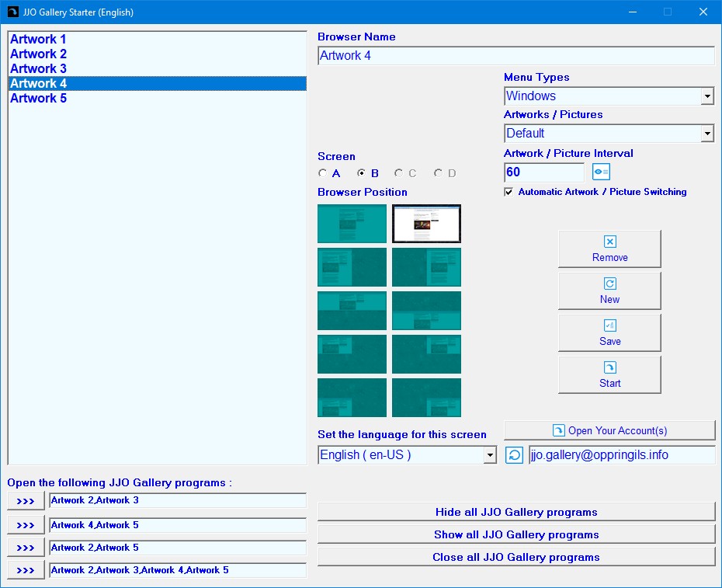Save the current browser settings
This screenshot has width=722, height=588.
(609, 333)
